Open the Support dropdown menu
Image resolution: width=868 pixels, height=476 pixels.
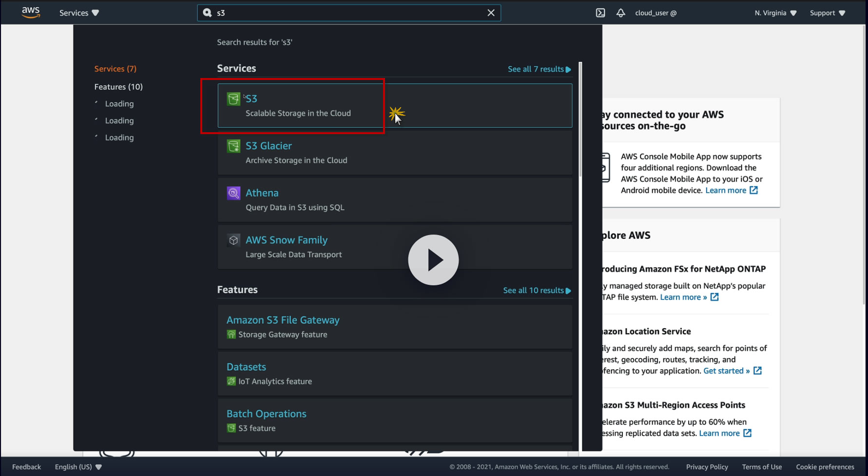tap(828, 13)
